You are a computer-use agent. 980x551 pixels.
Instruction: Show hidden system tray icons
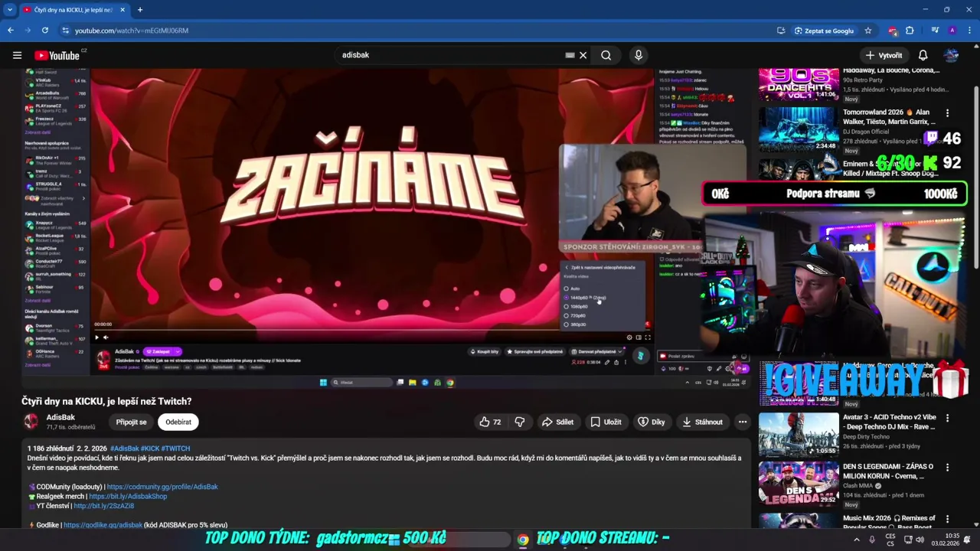pyautogui.click(x=855, y=540)
